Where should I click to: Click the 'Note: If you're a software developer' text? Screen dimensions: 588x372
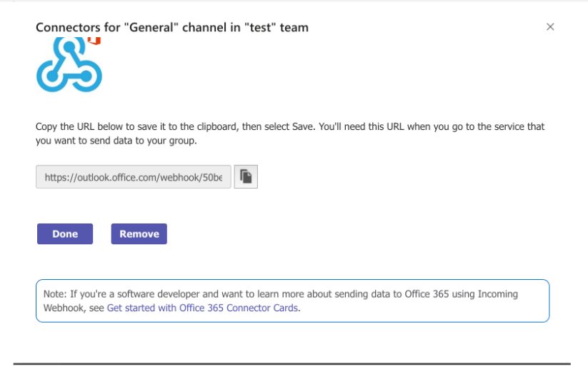[x=281, y=301]
